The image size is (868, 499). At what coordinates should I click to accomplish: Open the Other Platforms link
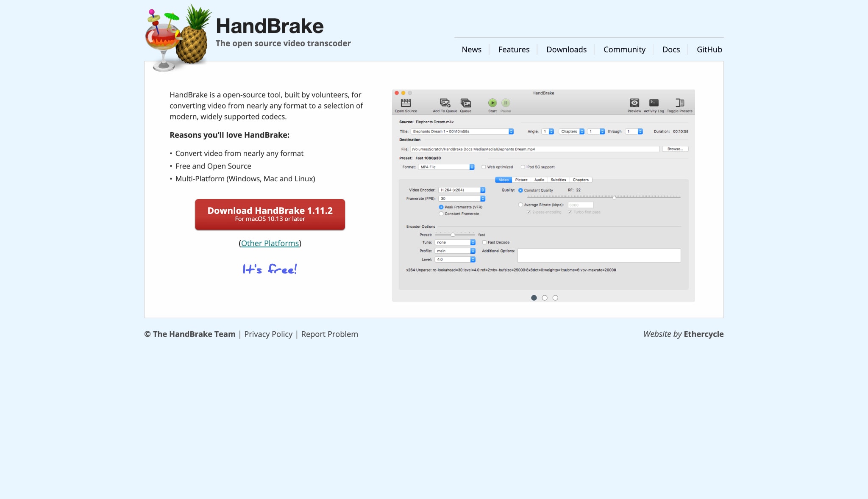[270, 244]
